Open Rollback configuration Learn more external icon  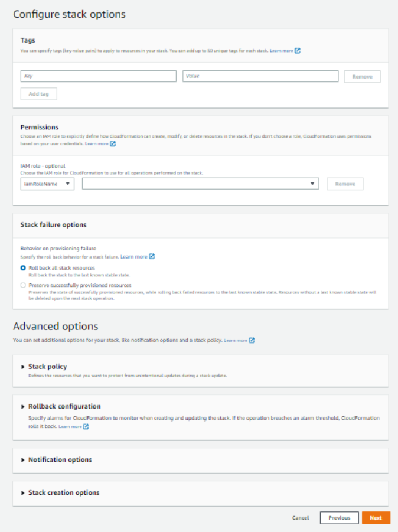pyautogui.click(x=86, y=426)
